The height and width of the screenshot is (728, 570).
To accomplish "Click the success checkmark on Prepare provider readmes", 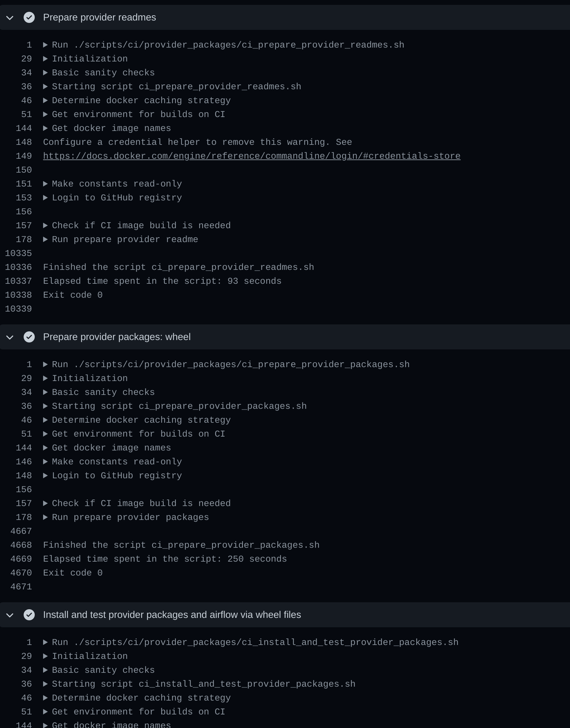I will click(29, 17).
